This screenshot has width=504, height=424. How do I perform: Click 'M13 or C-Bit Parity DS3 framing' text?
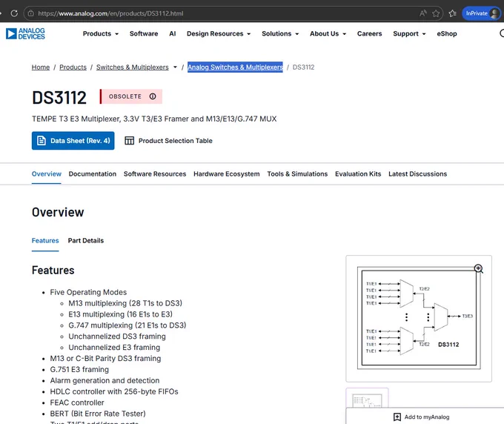click(x=105, y=359)
